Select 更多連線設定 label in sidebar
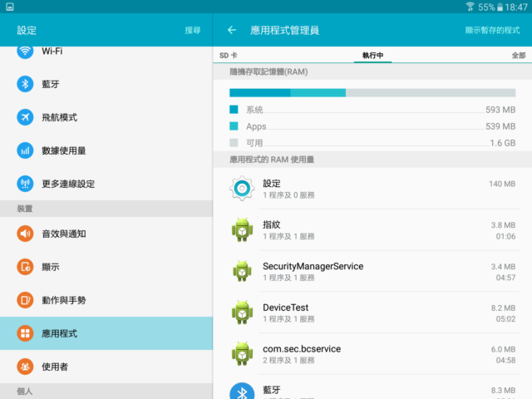This screenshot has height=399, width=532. (68, 184)
